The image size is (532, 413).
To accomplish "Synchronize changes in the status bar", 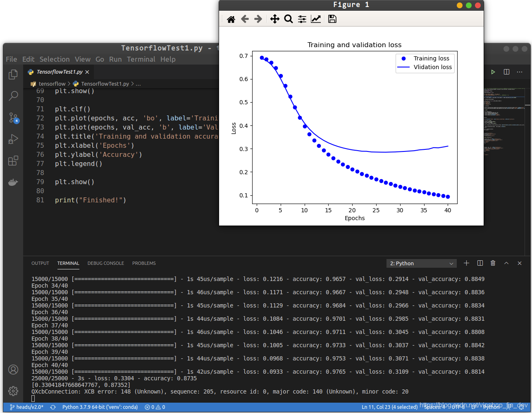I will pyautogui.click(x=53, y=407).
